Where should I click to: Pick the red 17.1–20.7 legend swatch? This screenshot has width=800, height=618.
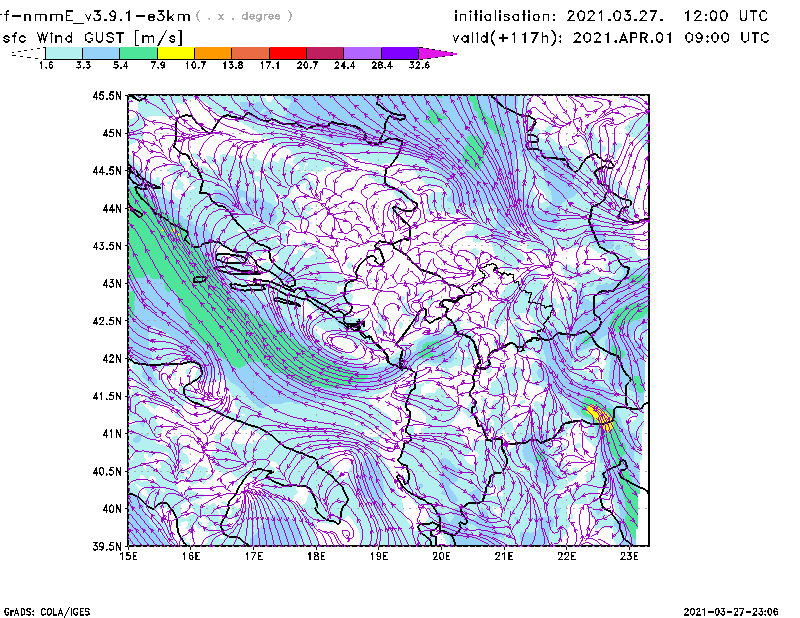coord(288,53)
